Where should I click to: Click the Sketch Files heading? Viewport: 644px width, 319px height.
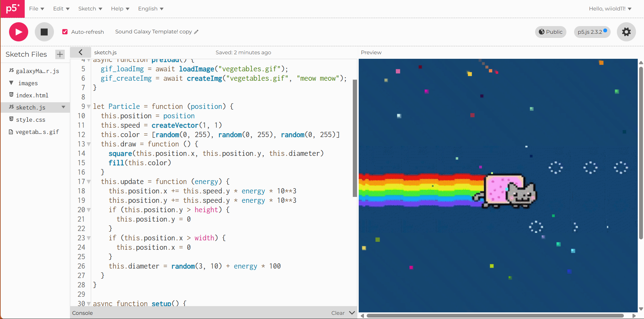(x=26, y=54)
